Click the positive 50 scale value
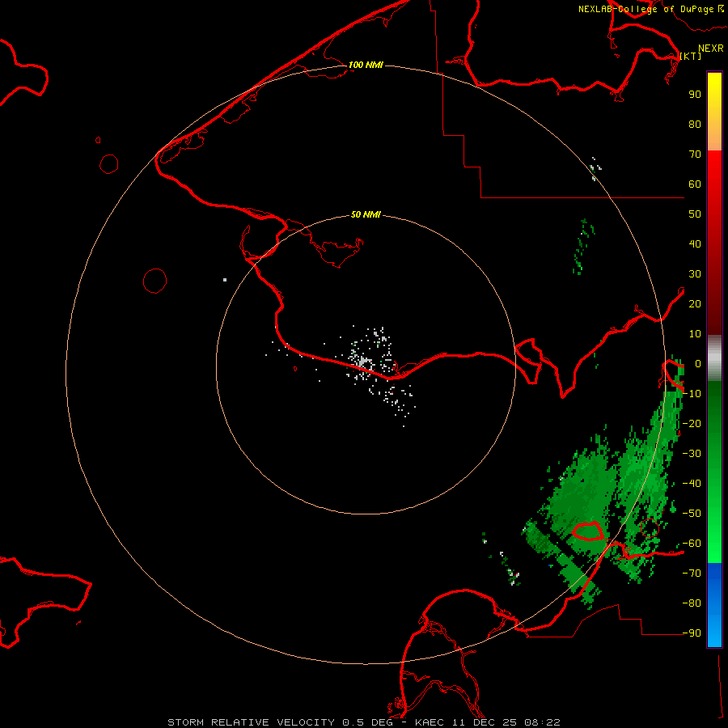Image resolution: width=728 pixels, height=728 pixels. click(695, 214)
